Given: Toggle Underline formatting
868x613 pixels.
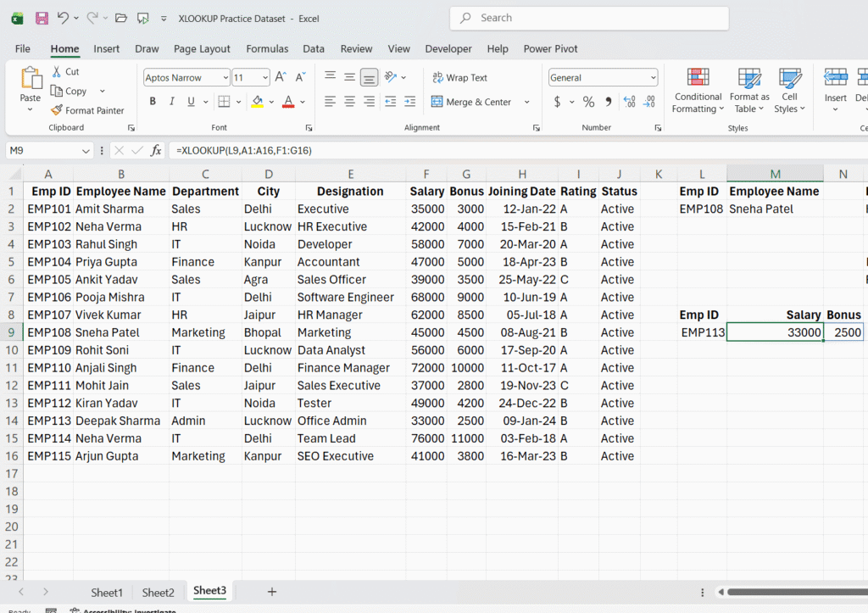Looking at the screenshot, I should pyautogui.click(x=191, y=102).
